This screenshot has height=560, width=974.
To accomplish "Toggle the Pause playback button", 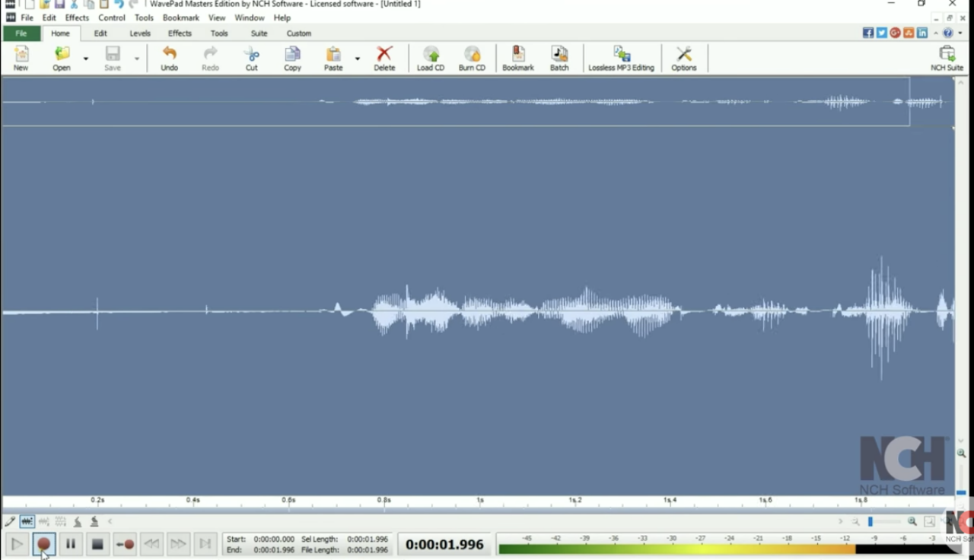I will pos(71,544).
